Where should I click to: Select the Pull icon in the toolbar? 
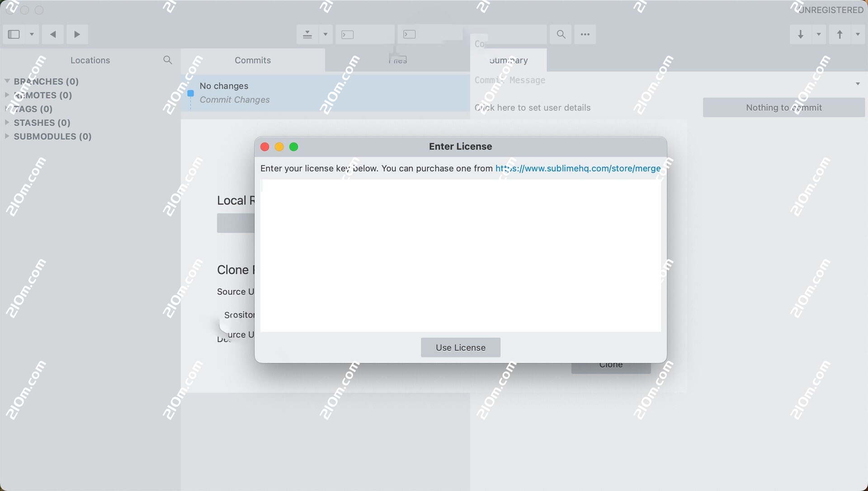tap(801, 34)
